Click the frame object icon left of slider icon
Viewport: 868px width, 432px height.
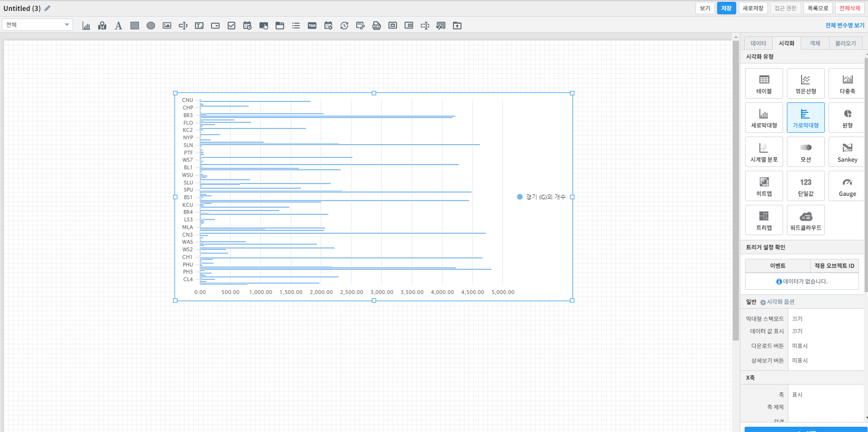click(x=393, y=26)
